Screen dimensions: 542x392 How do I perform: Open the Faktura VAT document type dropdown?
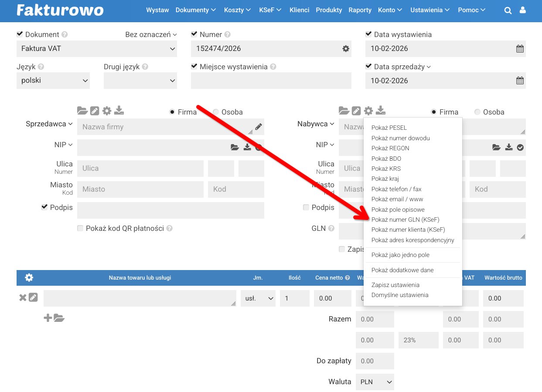(97, 49)
